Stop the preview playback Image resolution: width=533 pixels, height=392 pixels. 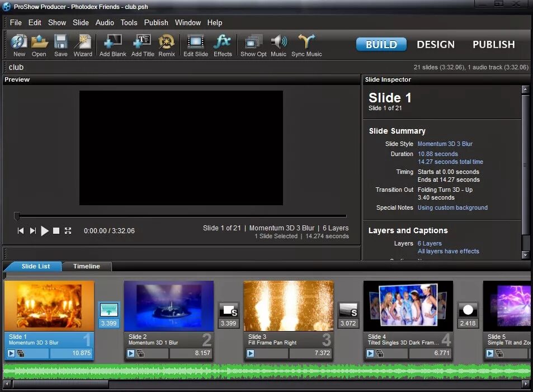coord(56,231)
